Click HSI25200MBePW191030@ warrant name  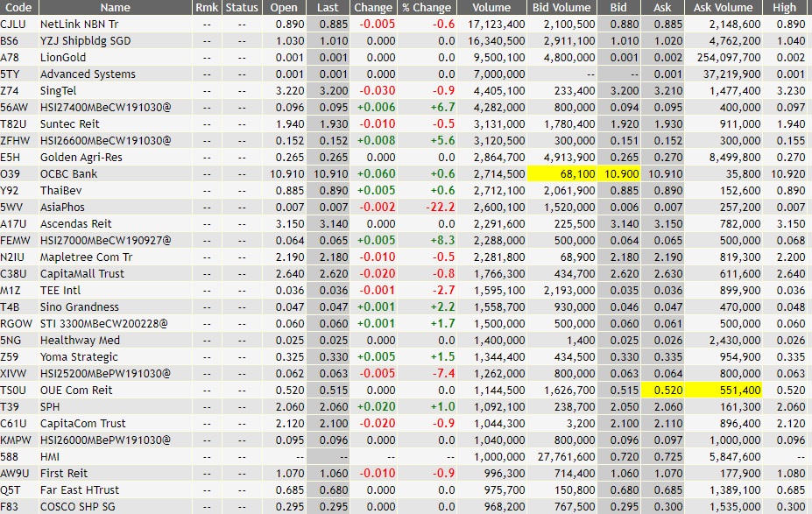[105, 374]
